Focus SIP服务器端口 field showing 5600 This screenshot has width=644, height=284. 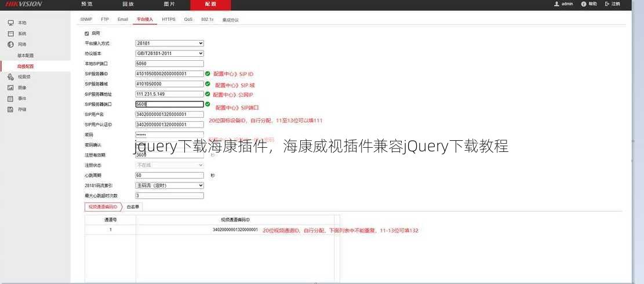coord(170,104)
